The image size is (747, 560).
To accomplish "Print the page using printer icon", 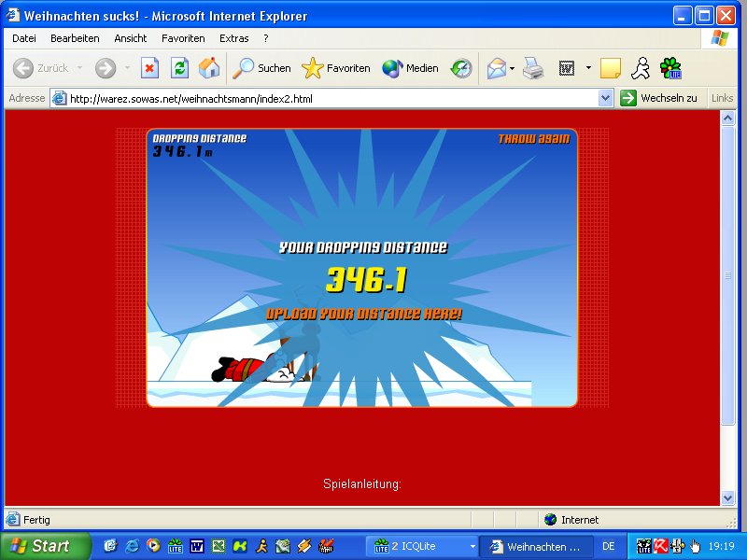I will click(533, 68).
